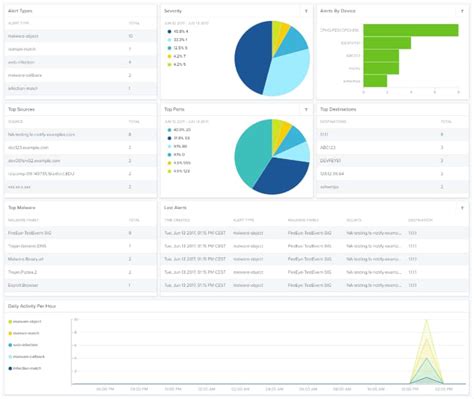Open the filter icon on the Severity panel
This screenshot has height=399, width=474.
[x=306, y=11]
